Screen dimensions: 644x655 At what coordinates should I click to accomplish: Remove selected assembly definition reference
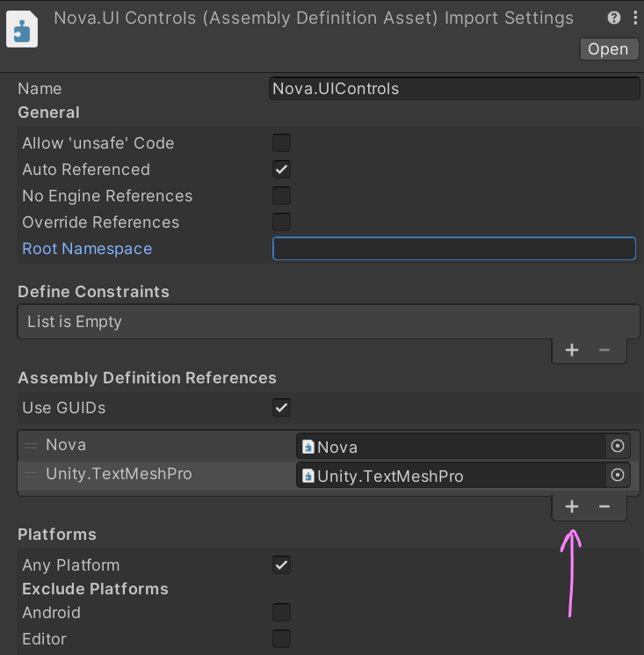[x=604, y=506]
